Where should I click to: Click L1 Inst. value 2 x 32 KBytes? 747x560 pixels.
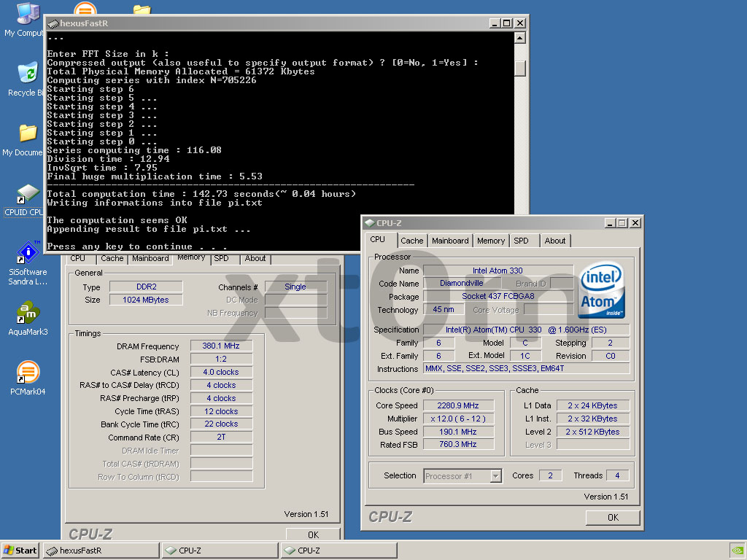point(592,419)
